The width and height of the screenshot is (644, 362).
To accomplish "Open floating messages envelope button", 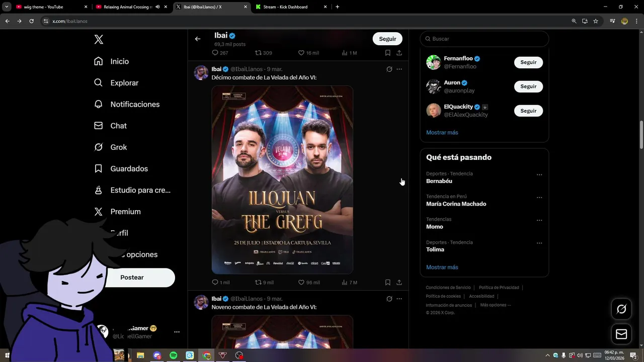I will click(x=621, y=334).
